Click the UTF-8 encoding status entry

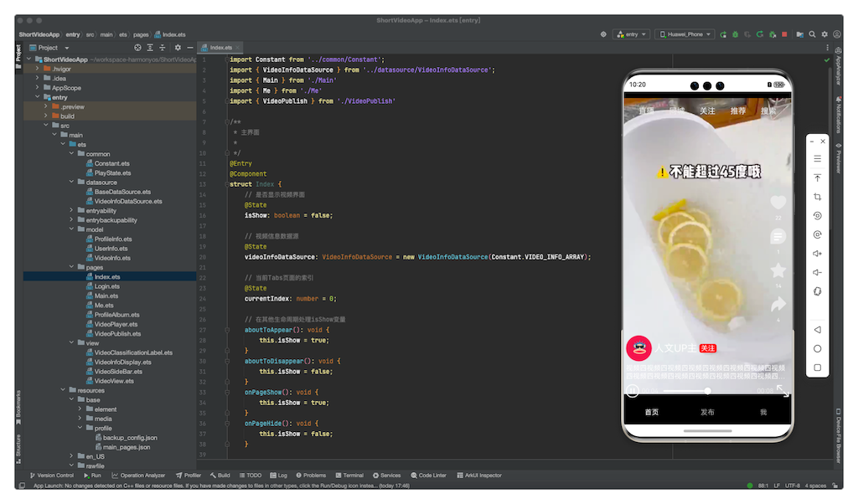point(793,486)
